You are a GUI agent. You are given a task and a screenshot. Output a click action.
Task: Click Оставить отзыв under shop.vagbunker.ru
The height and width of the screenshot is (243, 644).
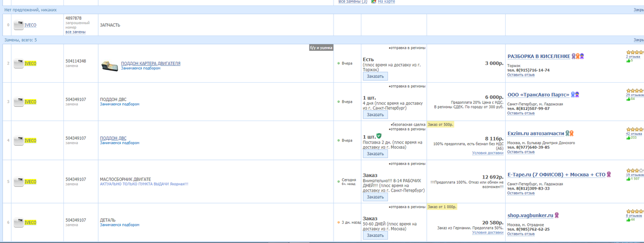pyautogui.click(x=521, y=233)
